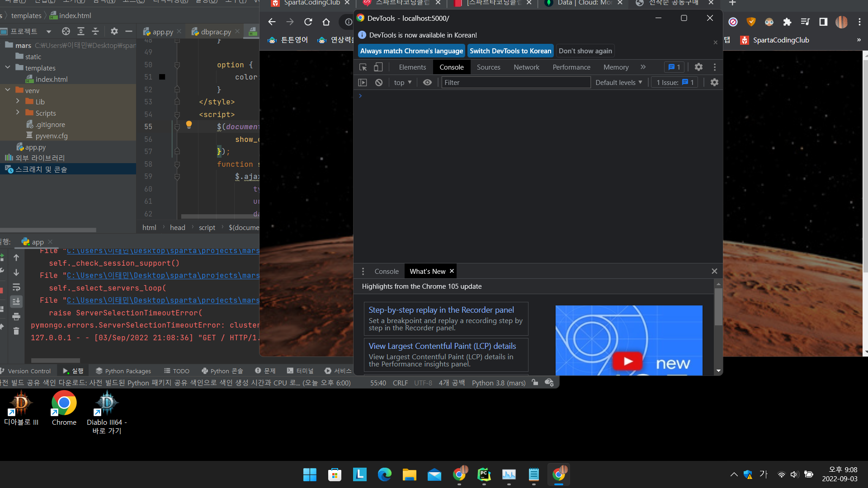
Task: Clear the console with the clear icon
Action: tap(379, 82)
